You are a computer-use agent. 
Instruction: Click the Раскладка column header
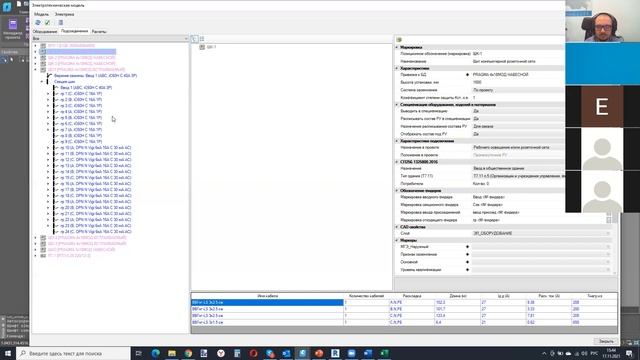[411, 296]
